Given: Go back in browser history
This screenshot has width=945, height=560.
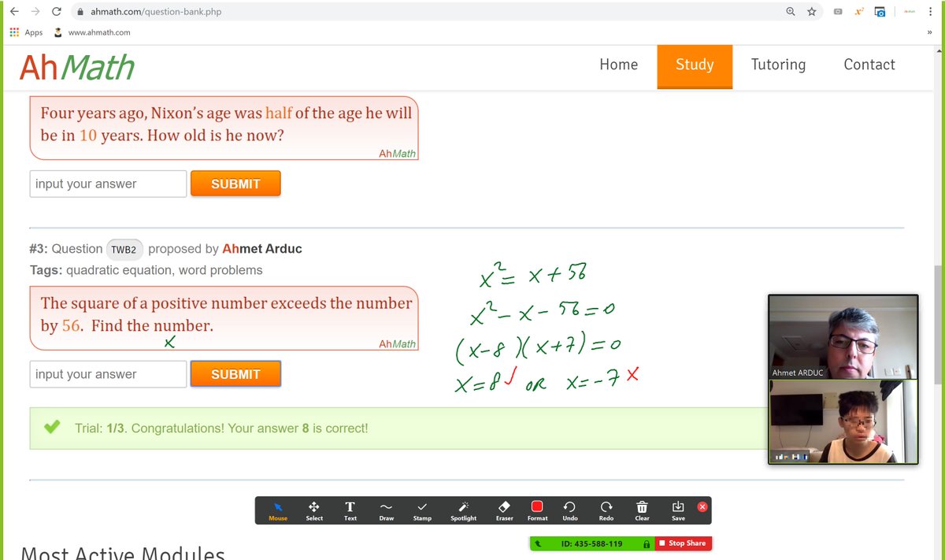Looking at the screenshot, I should pyautogui.click(x=14, y=12).
